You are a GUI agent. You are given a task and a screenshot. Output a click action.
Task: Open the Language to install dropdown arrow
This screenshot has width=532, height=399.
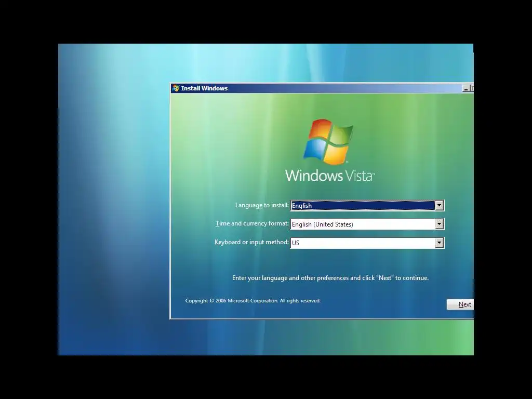click(x=439, y=205)
